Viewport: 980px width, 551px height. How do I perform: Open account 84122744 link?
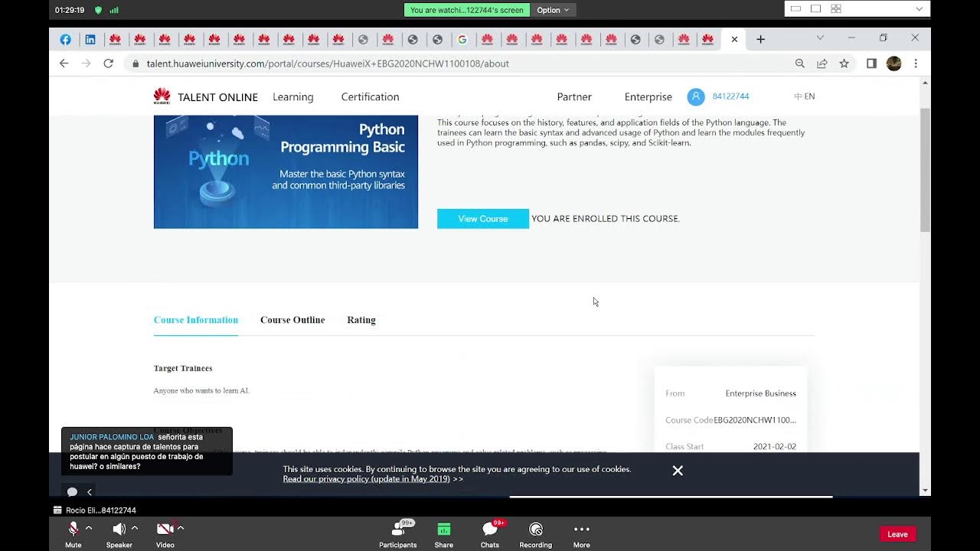point(730,96)
